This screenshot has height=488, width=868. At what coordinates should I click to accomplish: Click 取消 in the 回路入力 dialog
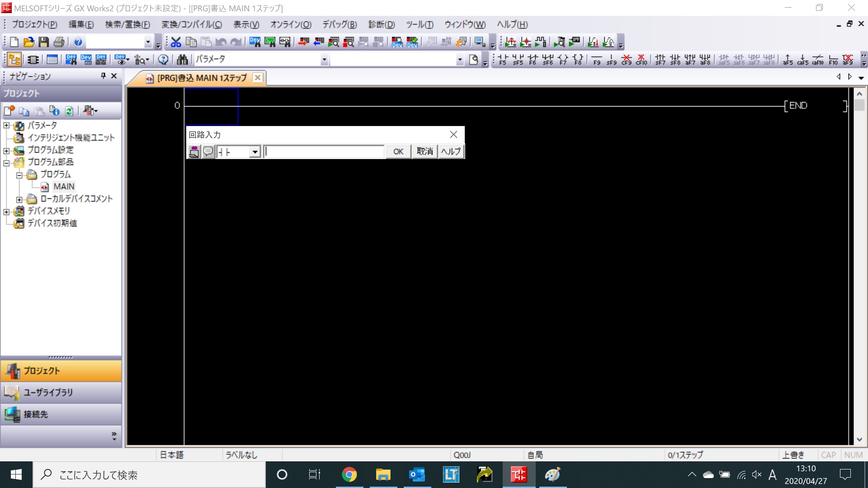point(425,151)
